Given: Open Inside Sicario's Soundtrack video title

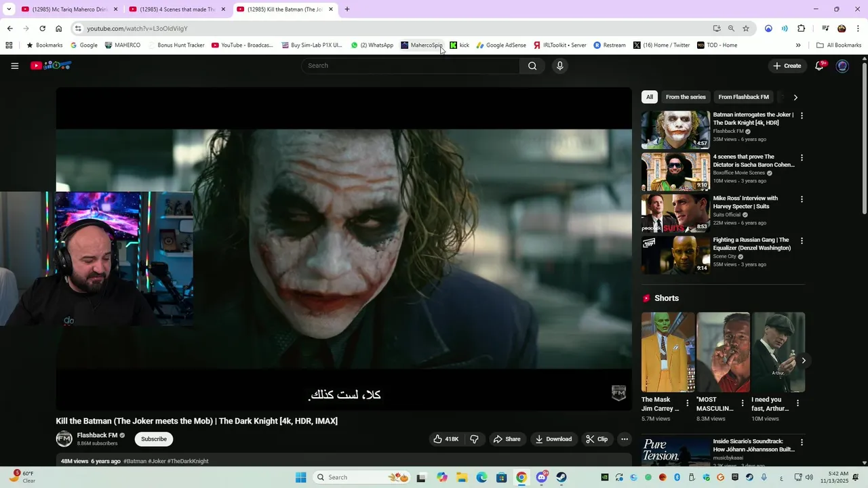Looking at the screenshot, I should [753, 445].
